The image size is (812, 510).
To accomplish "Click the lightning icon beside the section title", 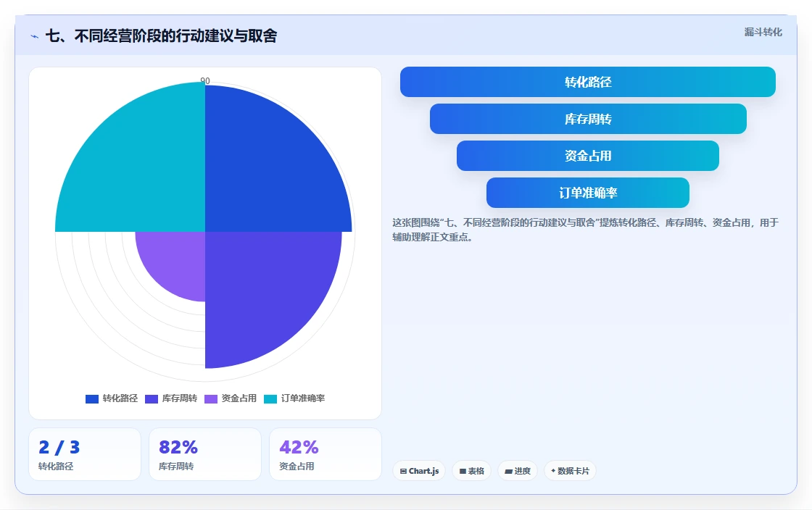I will click(x=35, y=36).
